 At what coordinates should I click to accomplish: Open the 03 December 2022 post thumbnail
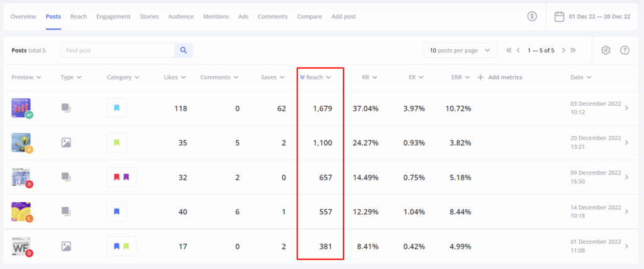(21, 108)
